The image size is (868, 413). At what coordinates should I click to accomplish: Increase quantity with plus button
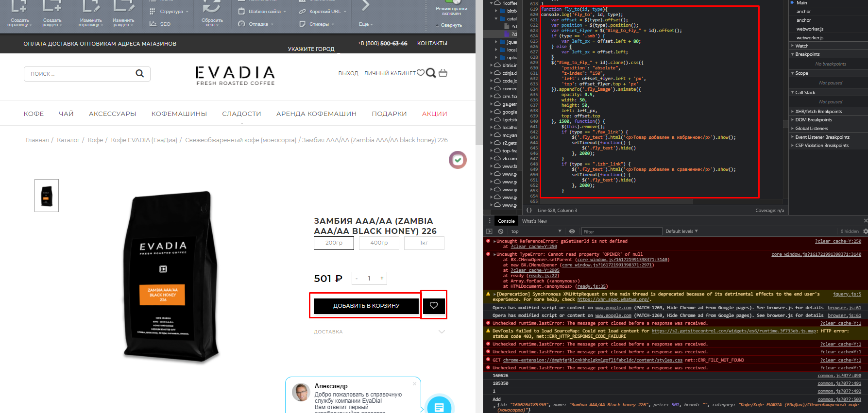[x=382, y=279]
